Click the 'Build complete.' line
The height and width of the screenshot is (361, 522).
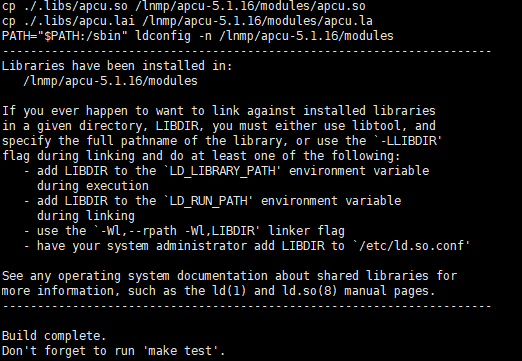tap(54, 336)
